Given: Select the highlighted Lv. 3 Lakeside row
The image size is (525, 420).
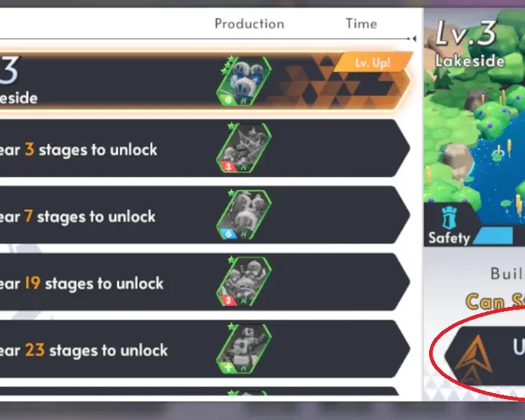Looking at the screenshot, I should (x=205, y=81).
